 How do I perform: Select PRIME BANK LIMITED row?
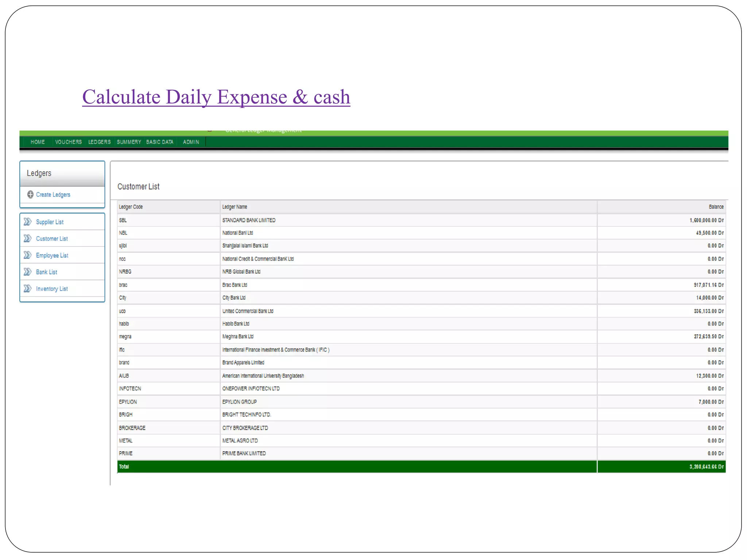pyautogui.click(x=421, y=454)
